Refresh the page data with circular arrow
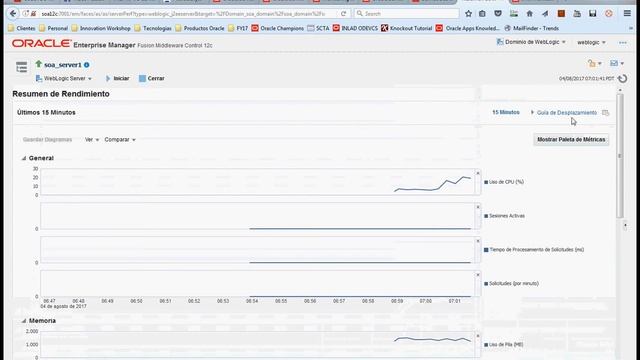The width and height of the screenshot is (640, 360). point(622,78)
